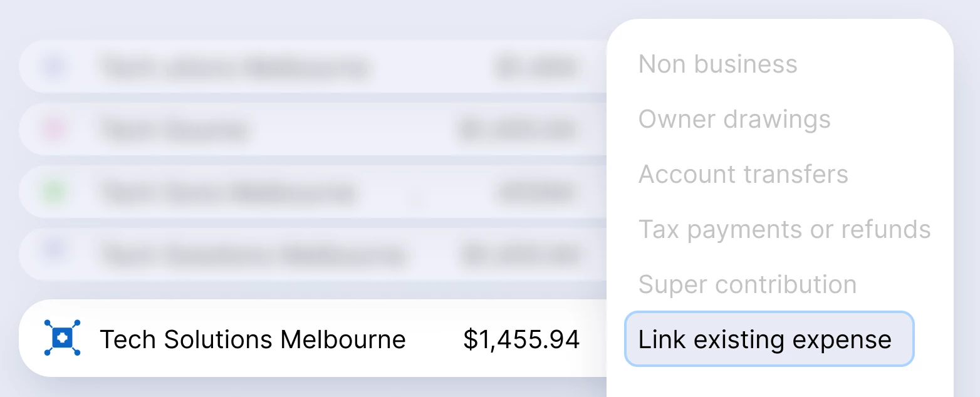The height and width of the screenshot is (397, 980).
Task: Click the blurred amount in the fourth row
Action: click(520, 254)
